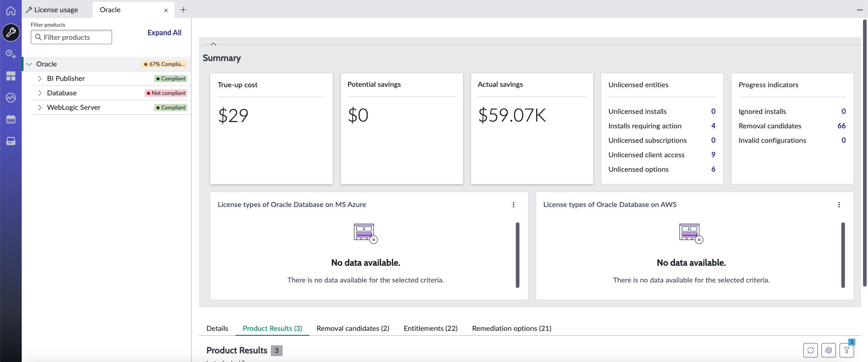Click the AWS chart scrollbar
Viewport: 868px width, 362px height.
pyautogui.click(x=843, y=255)
